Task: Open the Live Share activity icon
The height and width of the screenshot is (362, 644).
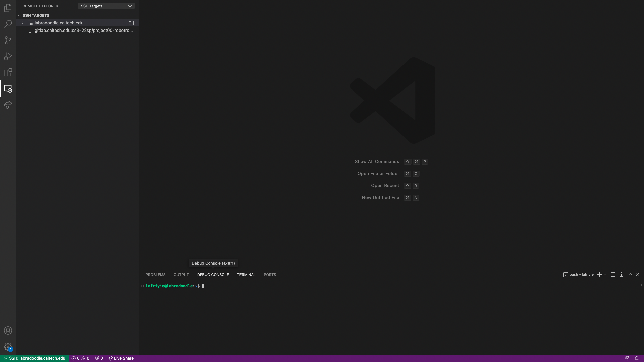Action: (8, 105)
